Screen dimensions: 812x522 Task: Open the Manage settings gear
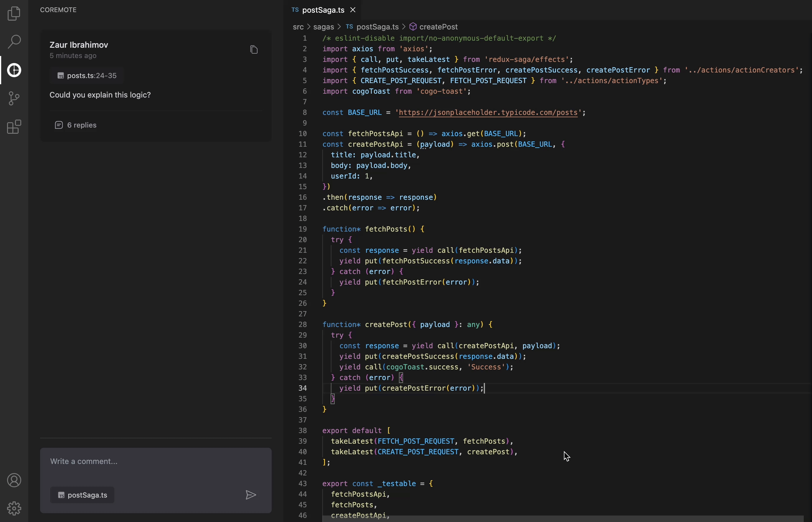tap(14, 508)
